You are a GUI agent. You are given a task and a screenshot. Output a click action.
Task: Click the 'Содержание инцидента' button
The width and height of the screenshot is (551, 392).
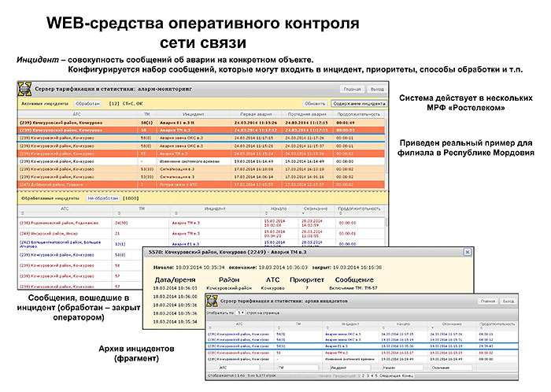point(359,104)
